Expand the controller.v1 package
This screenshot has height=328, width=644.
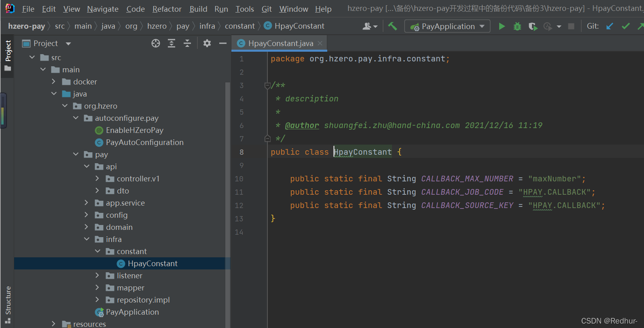tap(97, 179)
